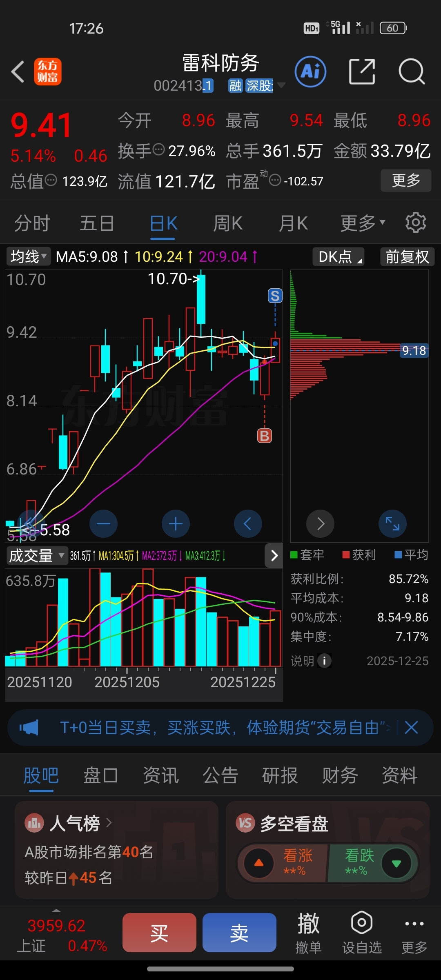Open the 研报 tab
Screen dimensions: 441x980
click(280, 775)
